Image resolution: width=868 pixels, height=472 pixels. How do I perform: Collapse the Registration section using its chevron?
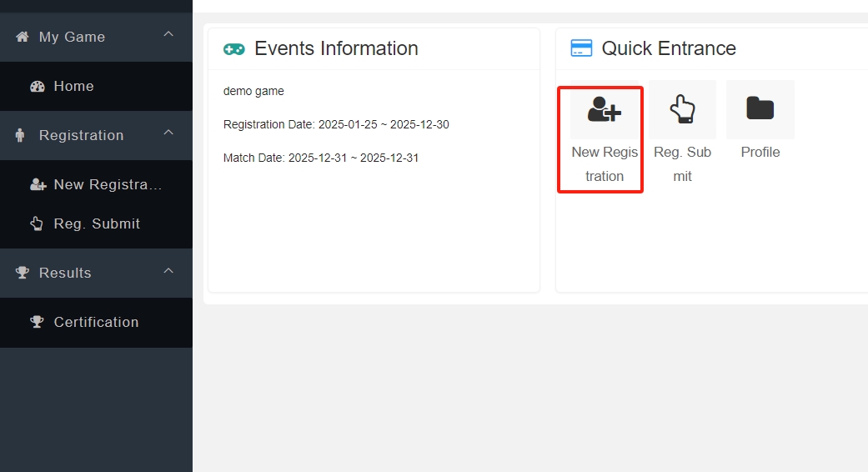(x=168, y=133)
